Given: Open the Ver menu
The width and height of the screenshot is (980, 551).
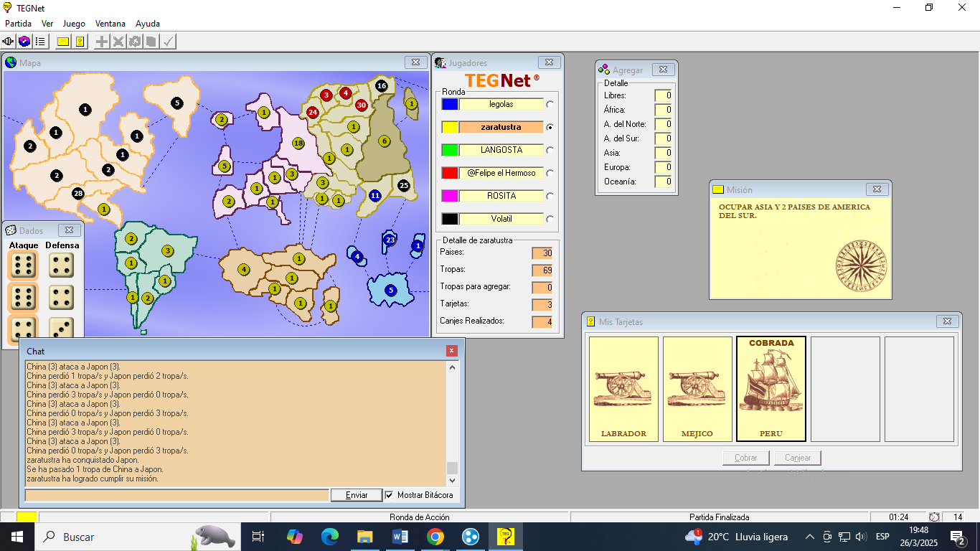Looking at the screenshot, I should pyautogui.click(x=47, y=24).
